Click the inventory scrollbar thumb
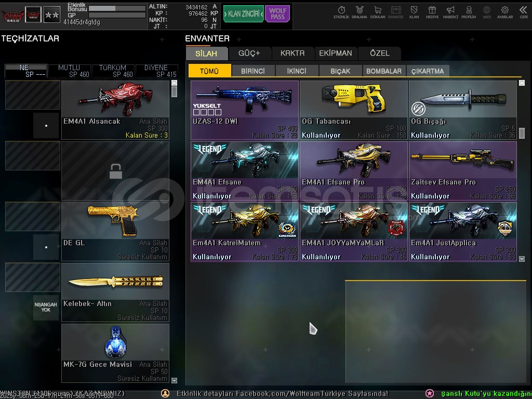The width and height of the screenshot is (532, 399). pos(522,133)
